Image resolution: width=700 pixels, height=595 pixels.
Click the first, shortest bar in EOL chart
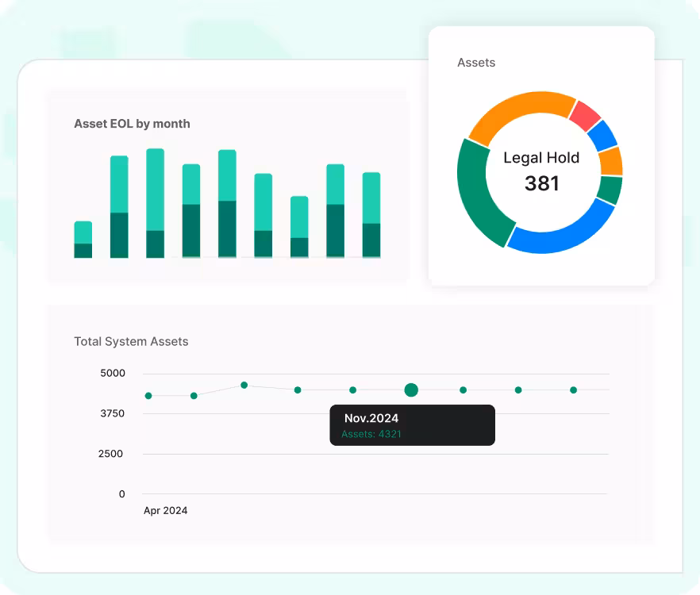(x=83, y=240)
